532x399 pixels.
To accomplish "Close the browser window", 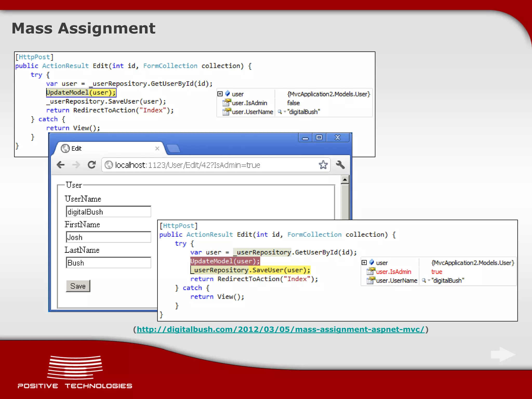I will (338, 137).
